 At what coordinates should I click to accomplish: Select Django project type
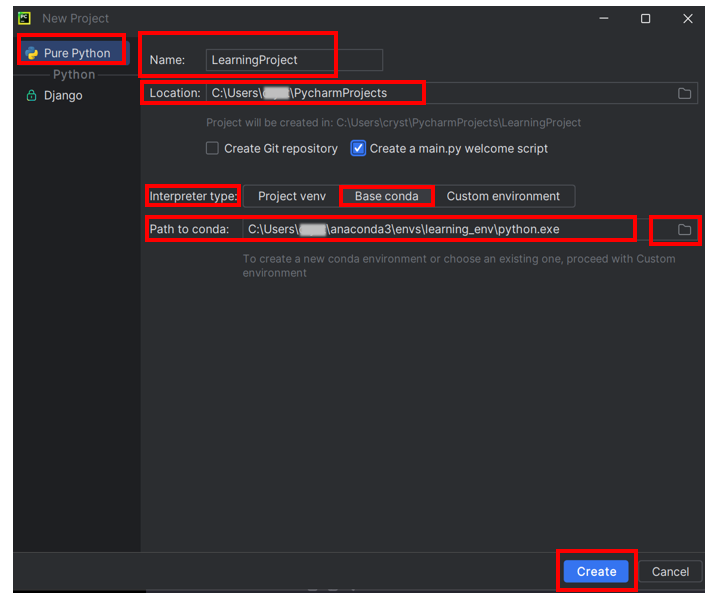pos(63,95)
